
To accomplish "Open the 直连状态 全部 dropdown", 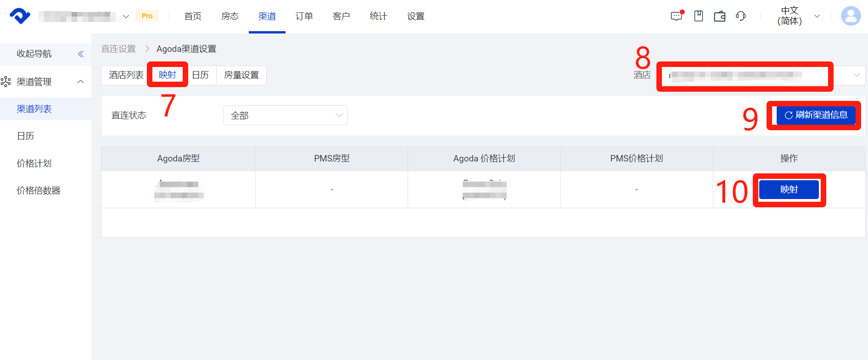I will [286, 116].
